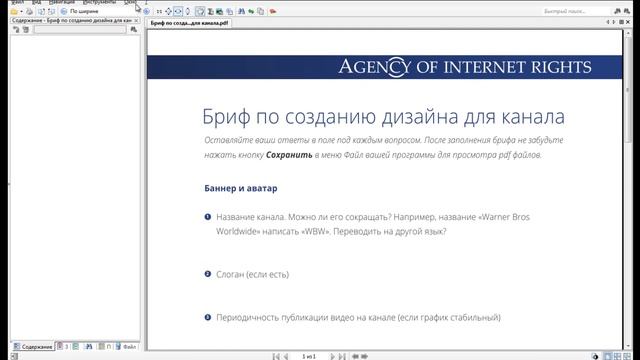
Task: Click the navigate back arrow in status bar
Action: click(355, 356)
